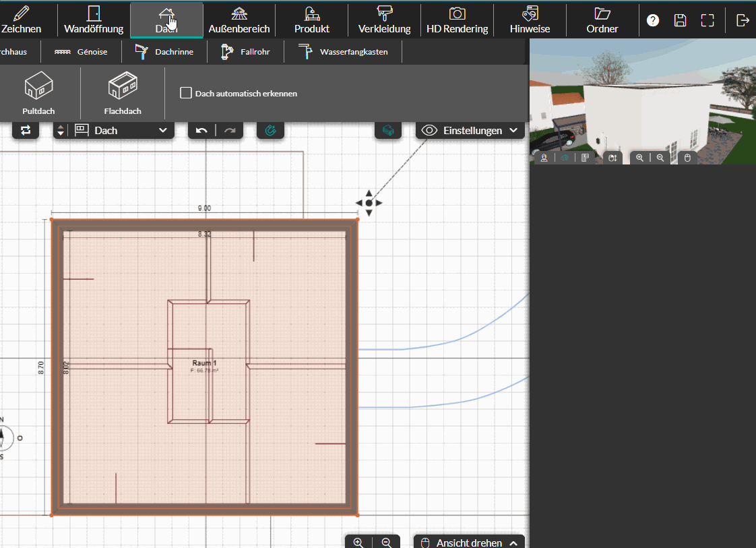Toggle the 3D box view icon in preview

coord(565,158)
